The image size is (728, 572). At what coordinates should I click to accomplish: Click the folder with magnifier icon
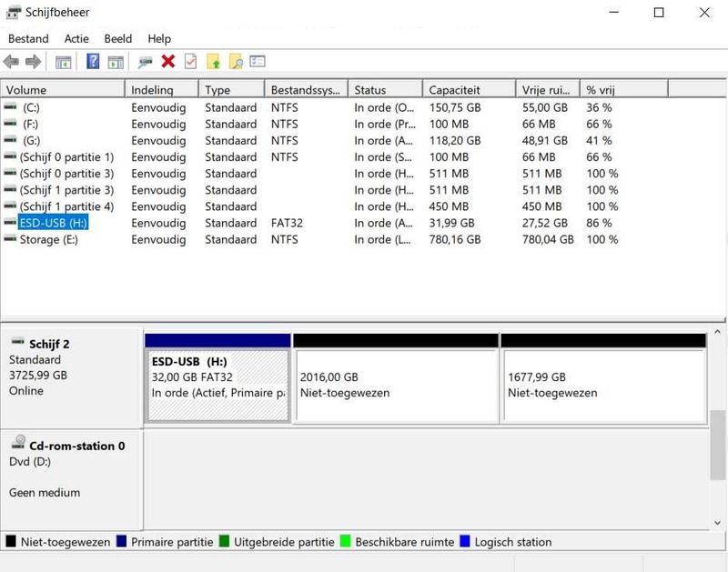[x=236, y=61]
